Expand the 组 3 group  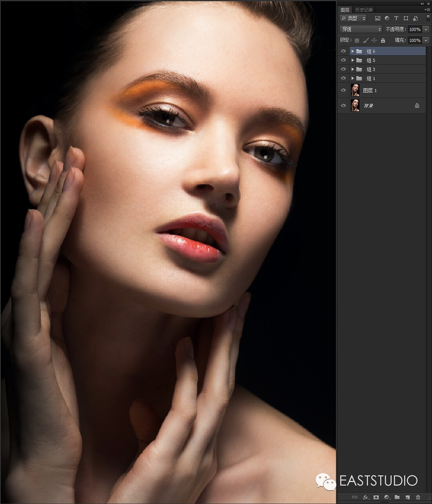(352, 69)
